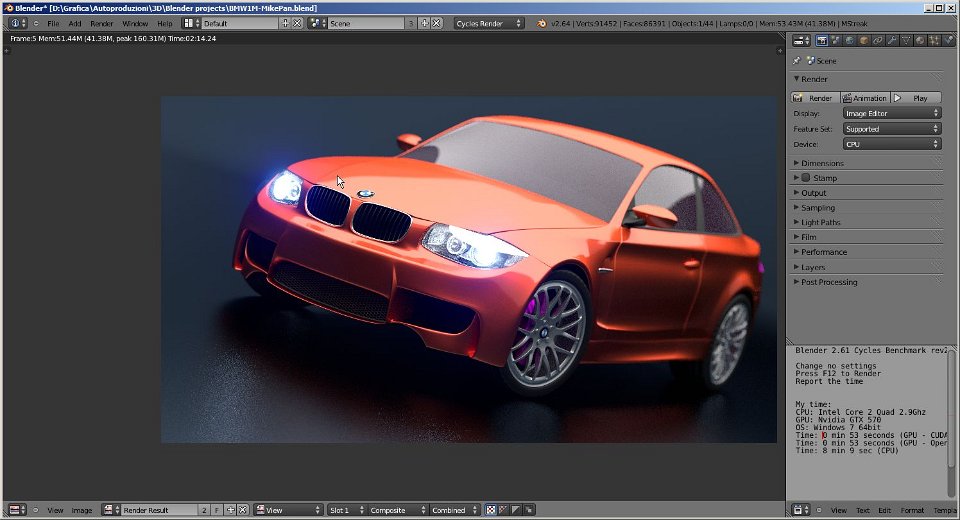Open the screen layout browse icon
960x520 pixels.
(x=192, y=23)
